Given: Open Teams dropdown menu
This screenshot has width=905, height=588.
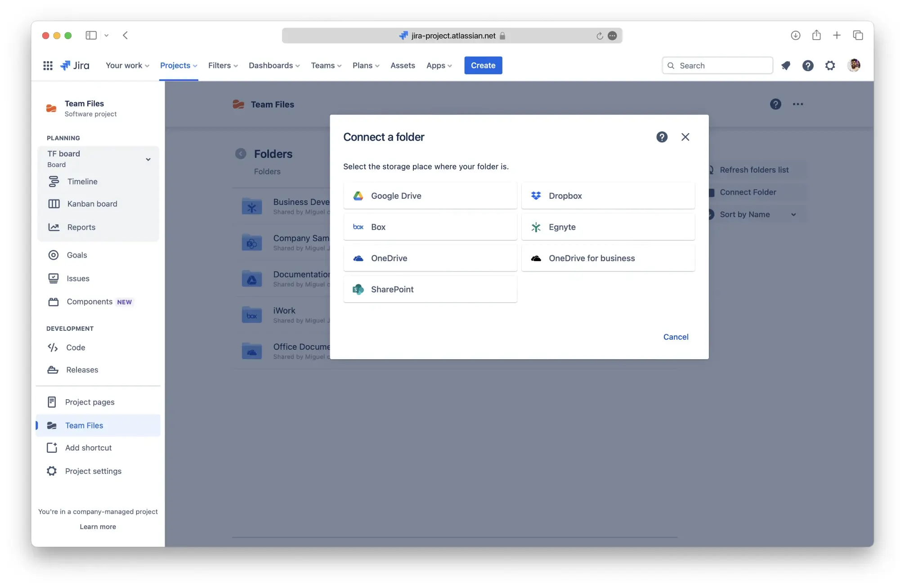Looking at the screenshot, I should click(326, 66).
